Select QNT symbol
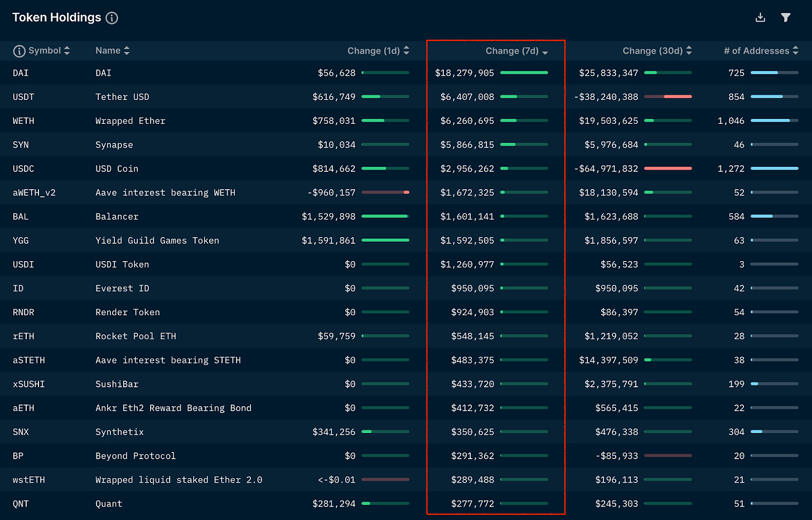Screen dimensions: 812x520 (21, 504)
